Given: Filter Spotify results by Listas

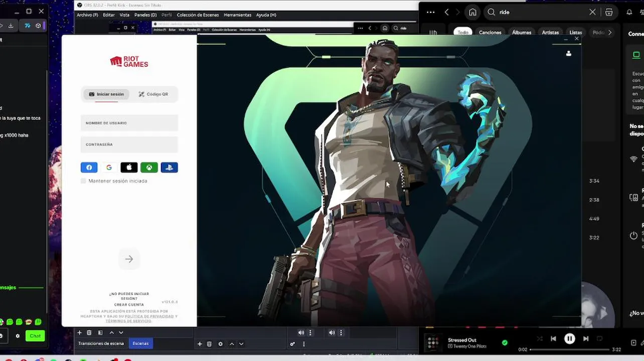Looking at the screenshot, I should pos(576,33).
